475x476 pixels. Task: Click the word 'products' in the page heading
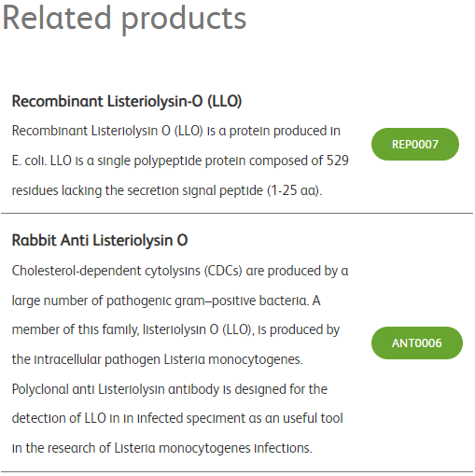[184, 21]
